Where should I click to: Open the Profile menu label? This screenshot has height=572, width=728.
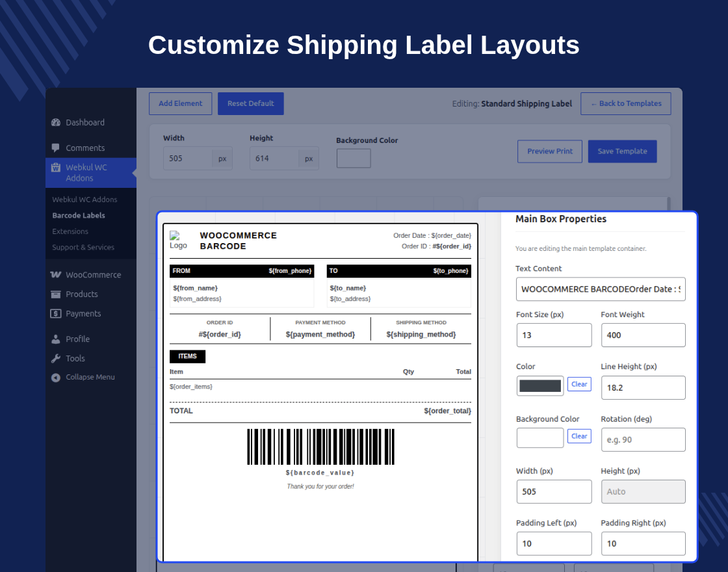[x=77, y=339]
